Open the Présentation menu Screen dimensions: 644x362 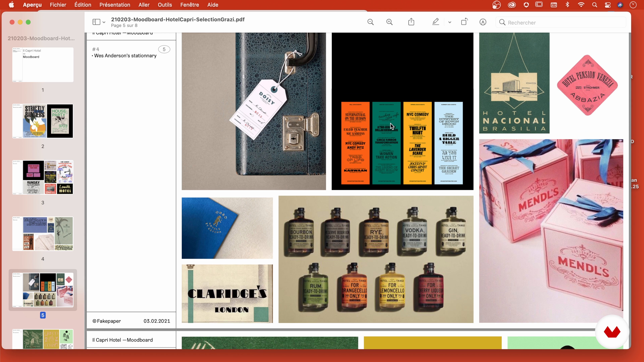(115, 5)
